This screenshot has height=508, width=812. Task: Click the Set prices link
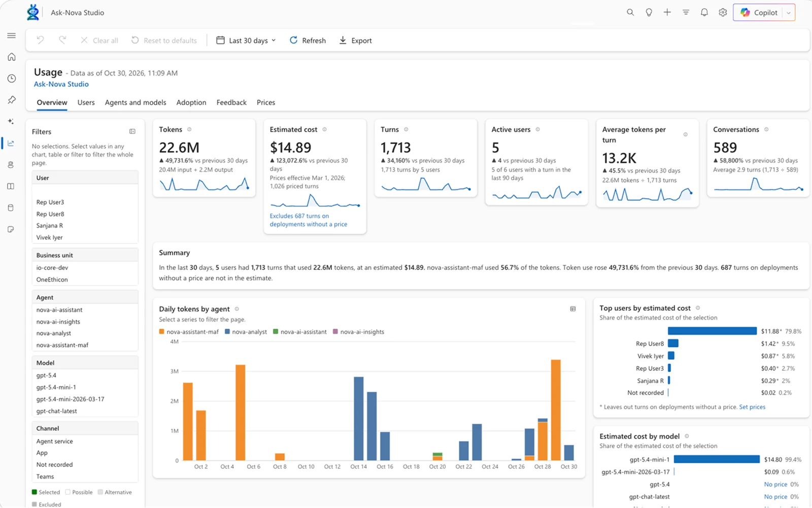pyautogui.click(x=752, y=407)
